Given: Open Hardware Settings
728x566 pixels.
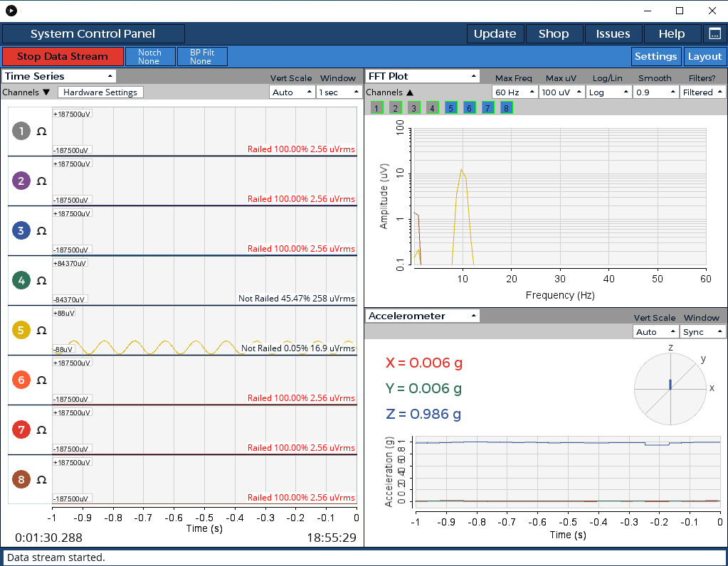Looking at the screenshot, I should 100,92.
